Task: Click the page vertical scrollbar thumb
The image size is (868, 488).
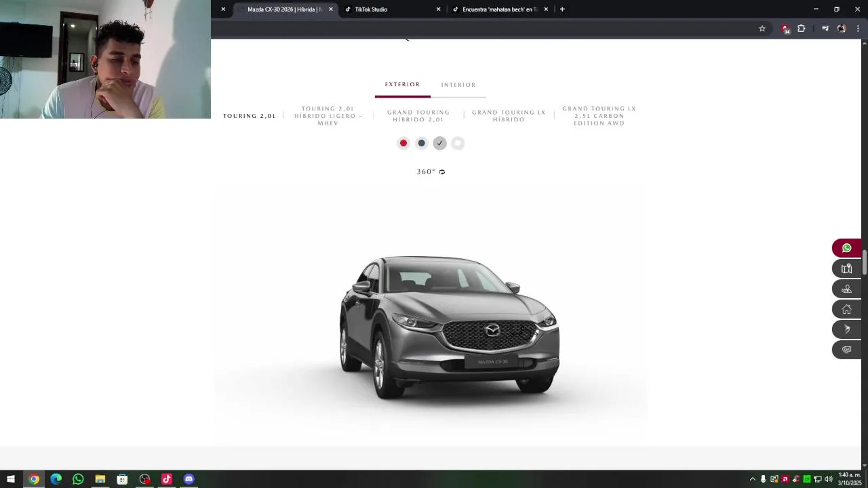Action: 865,262
